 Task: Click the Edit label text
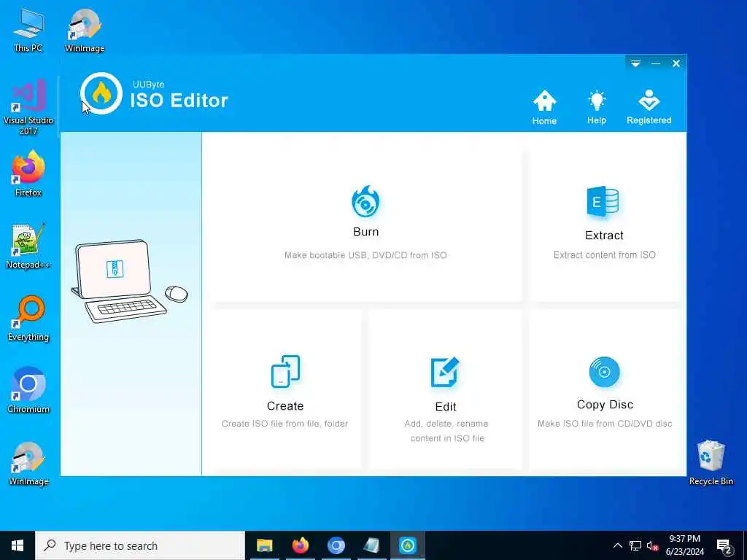(446, 407)
